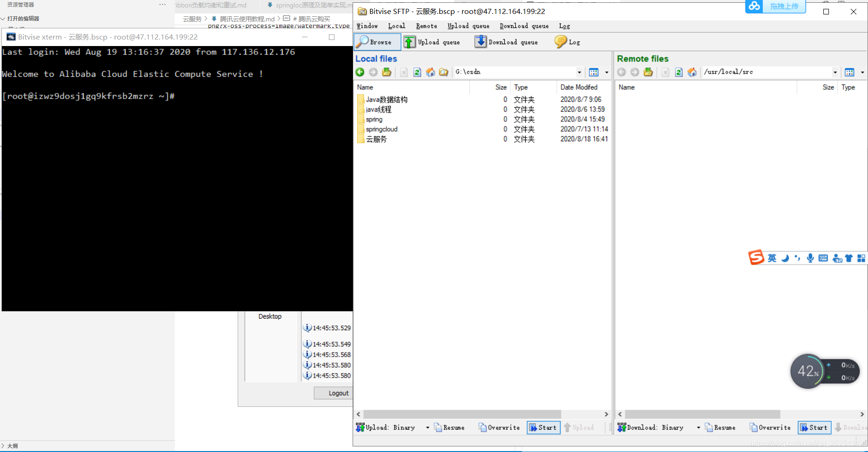This screenshot has height=452, width=868.
Task: Toggle the download Resume option
Action: tap(720, 427)
